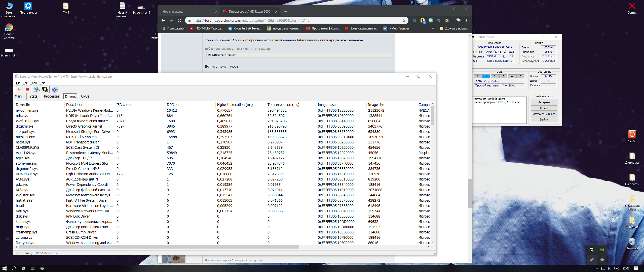Select the storport.sys driver row
Image resolution: width=644 pixels, height=272 pixels.
pyautogui.click(x=222, y=132)
